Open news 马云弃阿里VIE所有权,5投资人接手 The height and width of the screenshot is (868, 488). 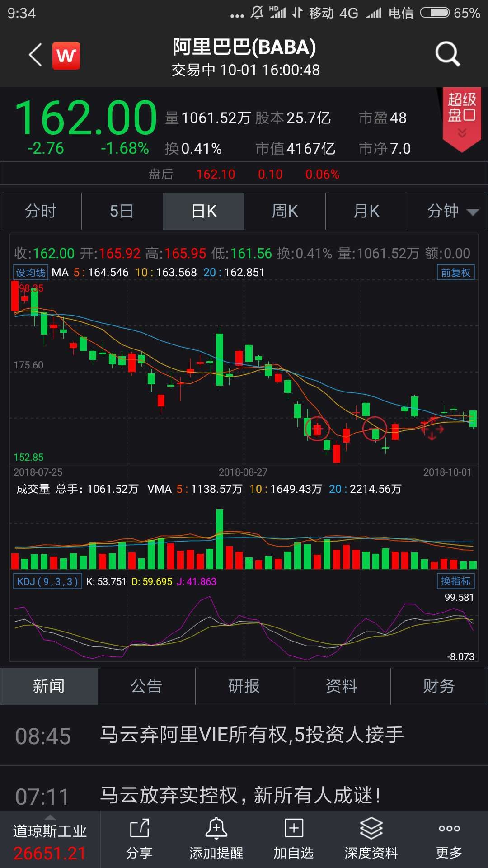click(244, 735)
